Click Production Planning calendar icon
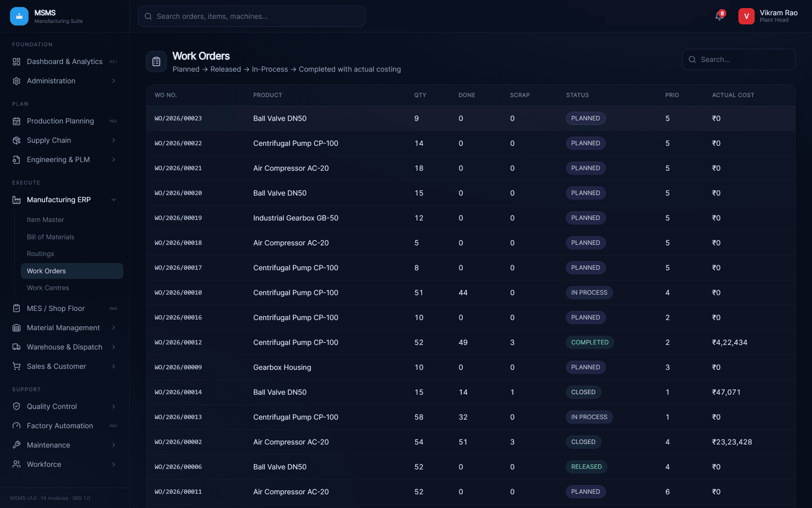This screenshot has width=812, height=508. pos(17,121)
